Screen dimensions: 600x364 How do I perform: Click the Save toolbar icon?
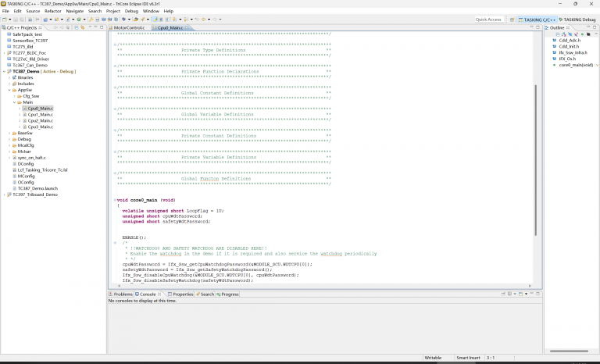(x=16, y=20)
